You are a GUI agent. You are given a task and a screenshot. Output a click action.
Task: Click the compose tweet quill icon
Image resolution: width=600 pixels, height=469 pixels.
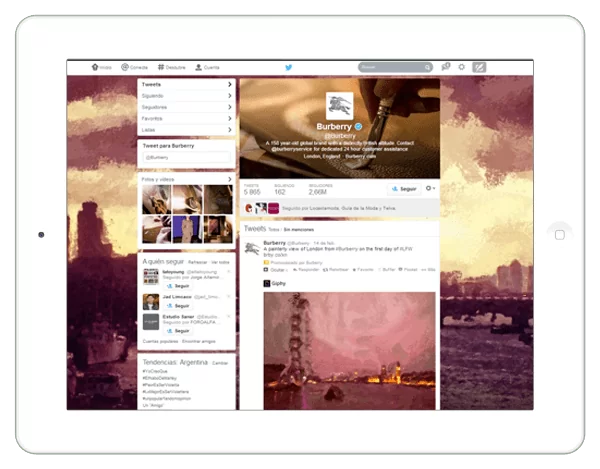click(x=479, y=67)
